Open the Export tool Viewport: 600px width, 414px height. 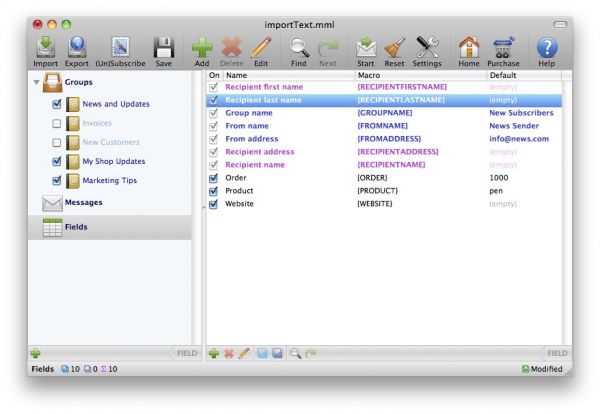[x=77, y=47]
